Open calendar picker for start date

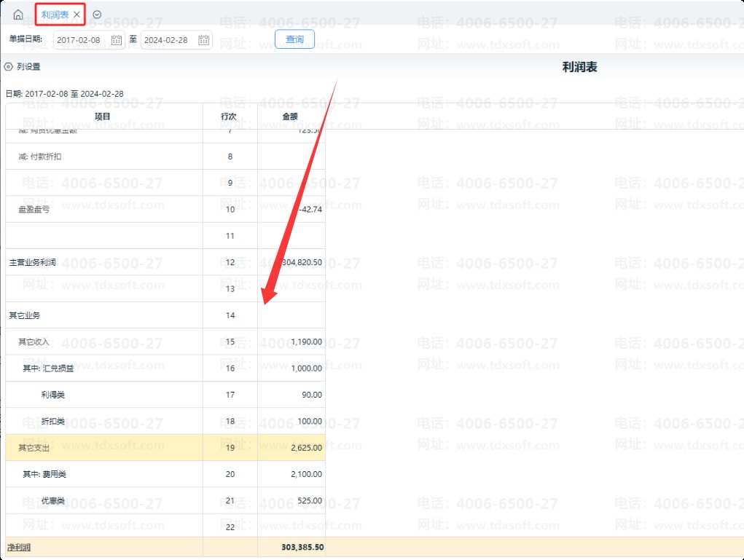point(117,40)
